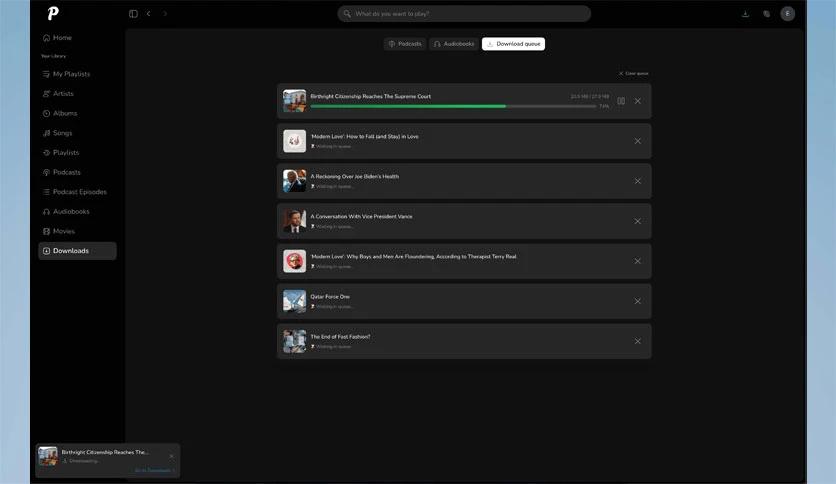Screen dimensions: 836x484
Task: Remove 'The End of Fast Fashion?' from queue
Action: (x=638, y=341)
